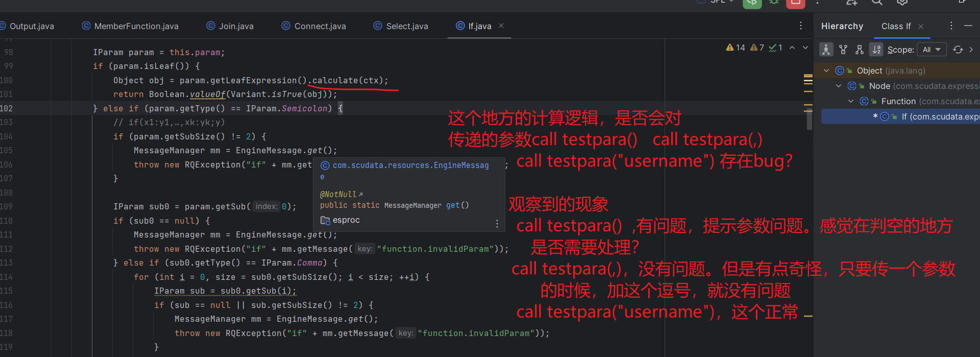
Task: Close the If.java editor tab
Action: pos(501,26)
